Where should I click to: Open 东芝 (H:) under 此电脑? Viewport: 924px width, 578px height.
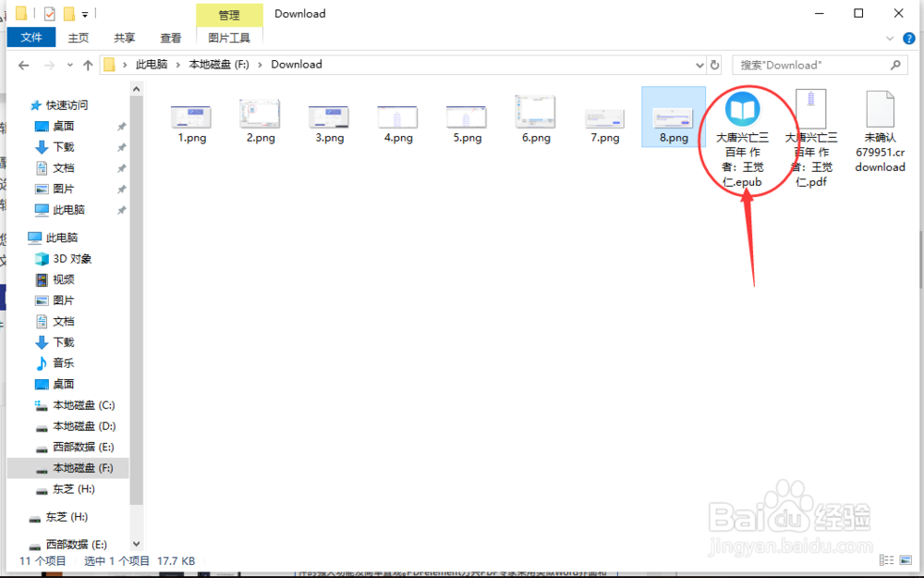(x=73, y=489)
